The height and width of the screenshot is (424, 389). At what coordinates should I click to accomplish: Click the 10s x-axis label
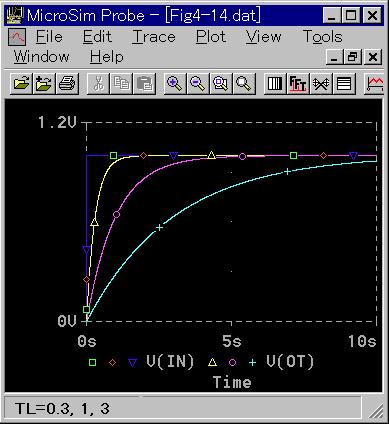click(362, 341)
